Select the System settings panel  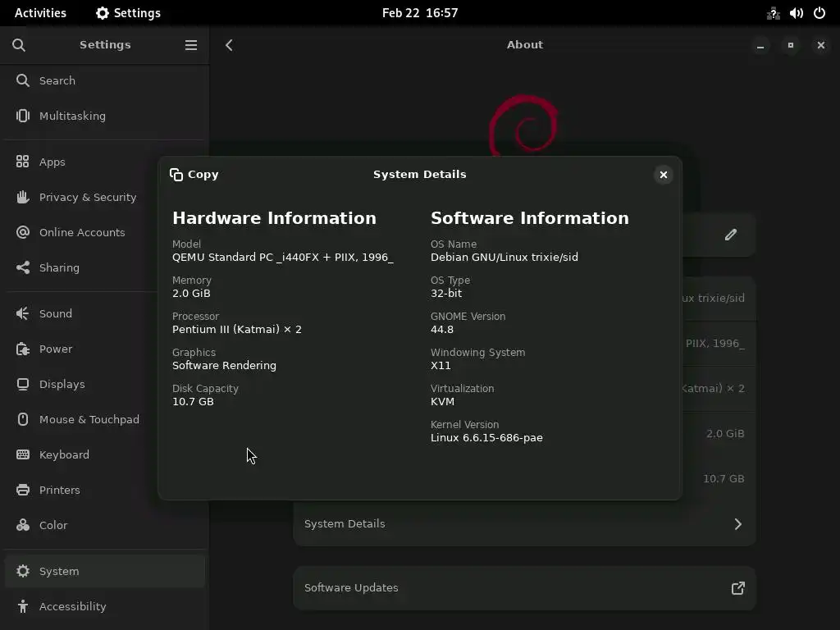[x=104, y=572]
